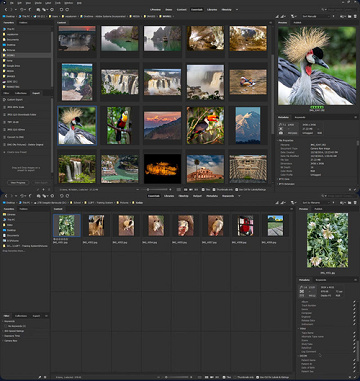This screenshot has height=381, width=360.
Task: Open the Libraries workspace in top window
Action: [x=212, y=10]
